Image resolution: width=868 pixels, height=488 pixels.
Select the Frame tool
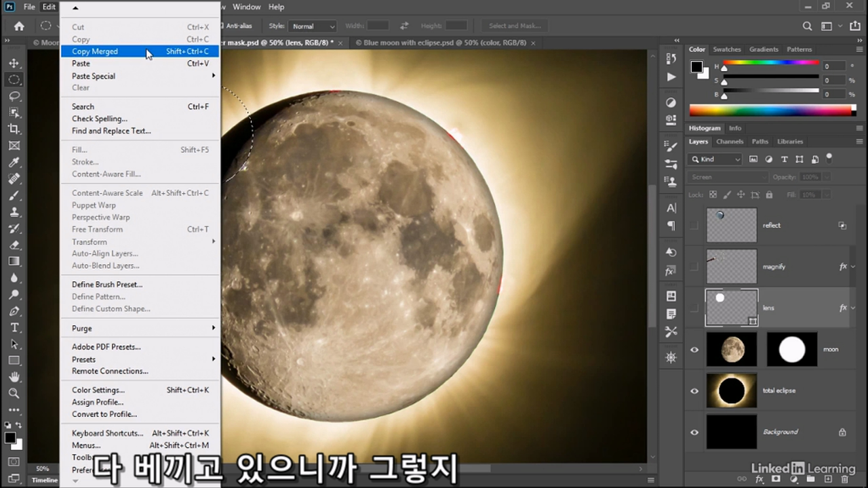tap(14, 146)
